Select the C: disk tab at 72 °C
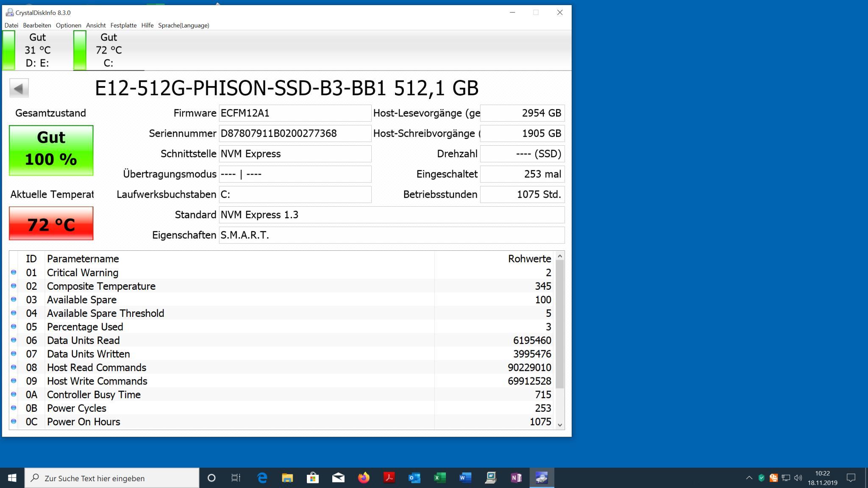This screenshot has width=868, height=488. (x=108, y=50)
